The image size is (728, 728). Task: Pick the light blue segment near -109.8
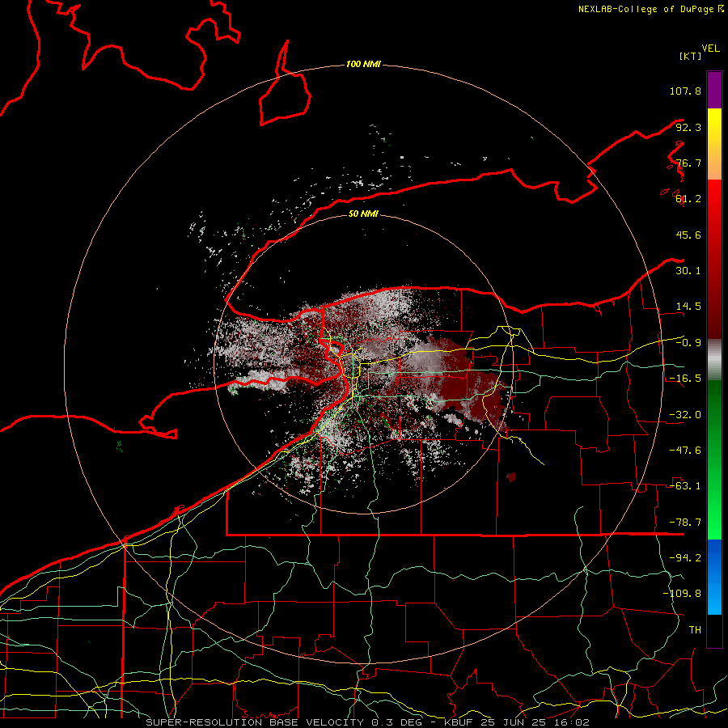[x=714, y=599]
